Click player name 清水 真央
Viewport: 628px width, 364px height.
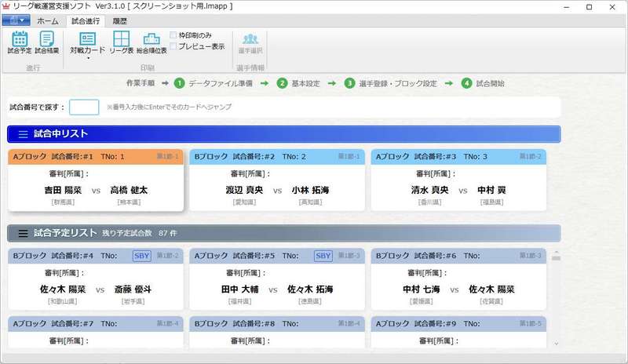point(429,190)
